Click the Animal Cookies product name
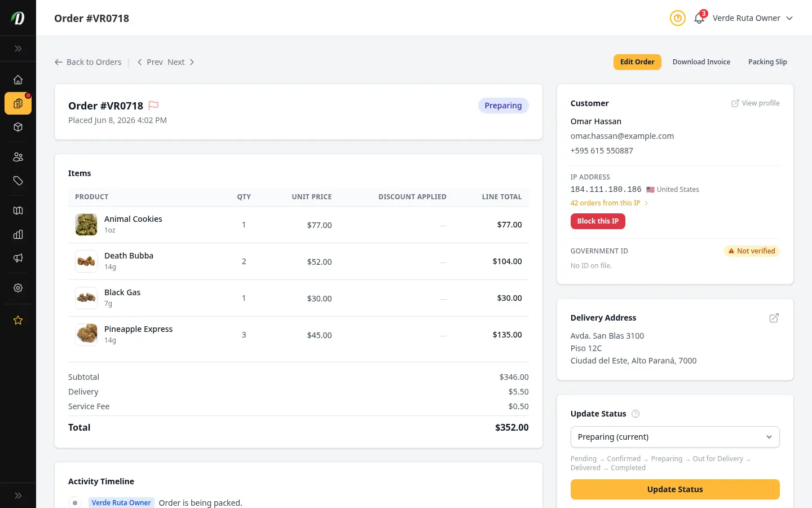The image size is (812, 508). 133,219
